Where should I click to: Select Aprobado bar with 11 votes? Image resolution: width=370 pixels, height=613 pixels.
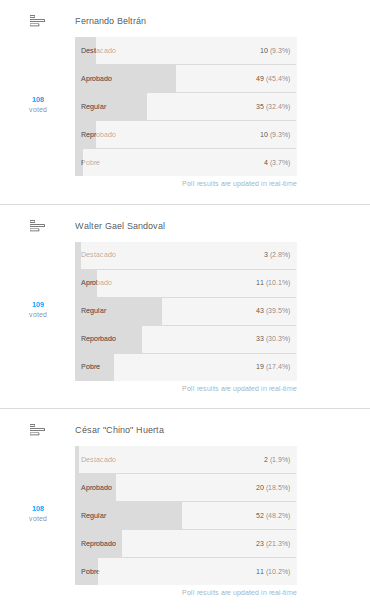click(186, 283)
